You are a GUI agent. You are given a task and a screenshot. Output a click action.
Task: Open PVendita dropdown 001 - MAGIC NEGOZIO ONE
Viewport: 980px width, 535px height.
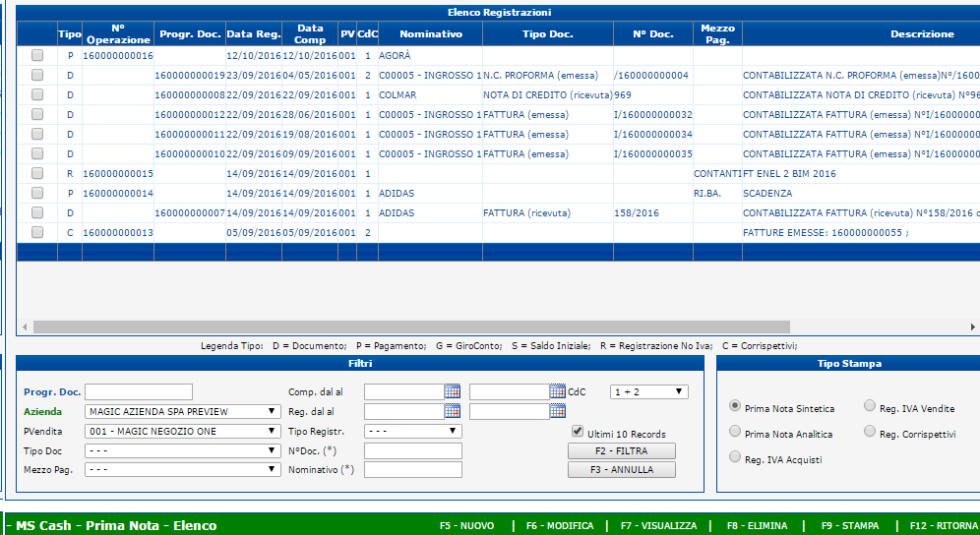pyautogui.click(x=182, y=432)
